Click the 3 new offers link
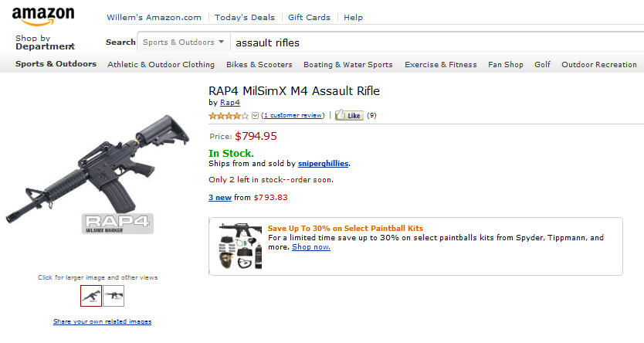This screenshot has height=343, width=644. 220,197
